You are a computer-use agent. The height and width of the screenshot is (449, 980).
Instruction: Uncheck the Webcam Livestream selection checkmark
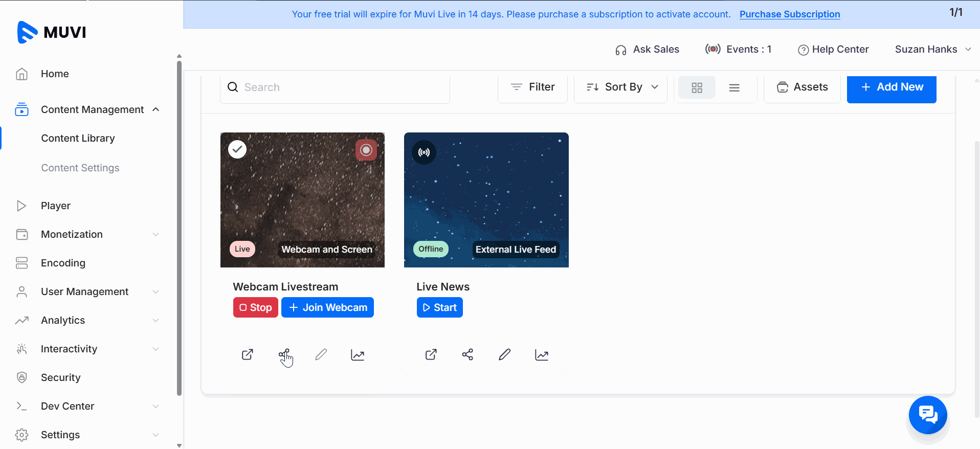pyautogui.click(x=237, y=149)
